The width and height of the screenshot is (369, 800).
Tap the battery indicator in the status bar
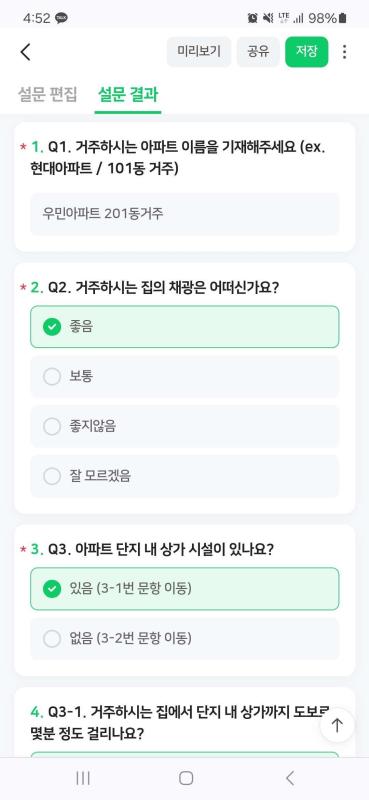click(343, 19)
